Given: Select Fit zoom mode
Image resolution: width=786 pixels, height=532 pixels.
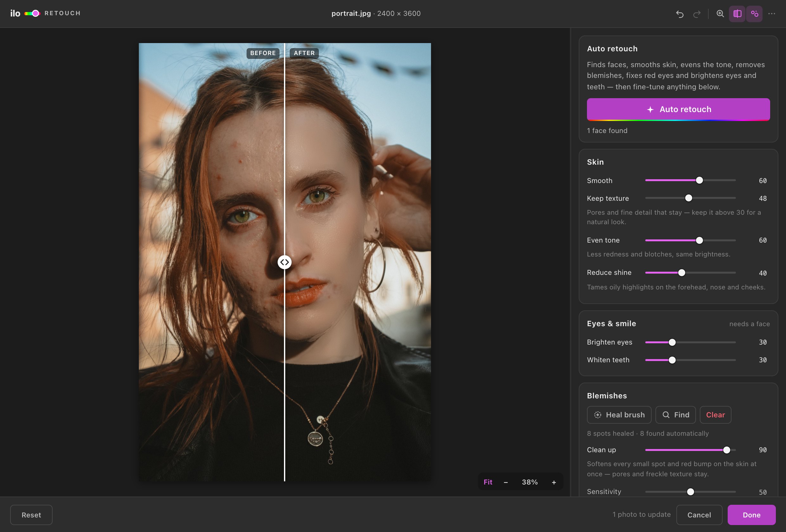Looking at the screenshot, I should (488, 482).
